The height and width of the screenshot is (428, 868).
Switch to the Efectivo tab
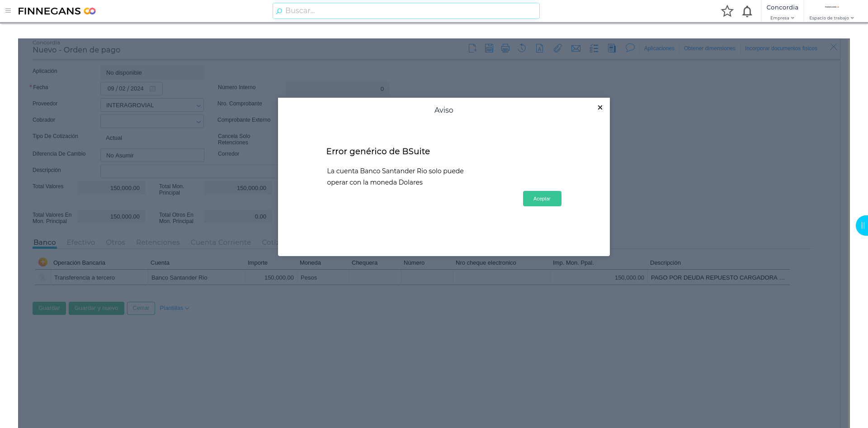tap(81, 243)
